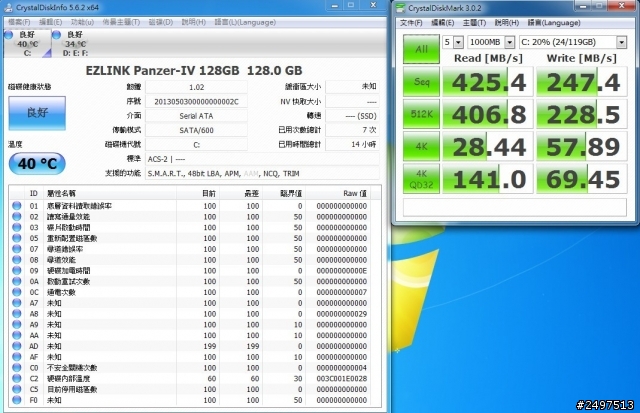Click the status dot for attribute 01
The image size is (640, 413).
(x=17, y=206)
